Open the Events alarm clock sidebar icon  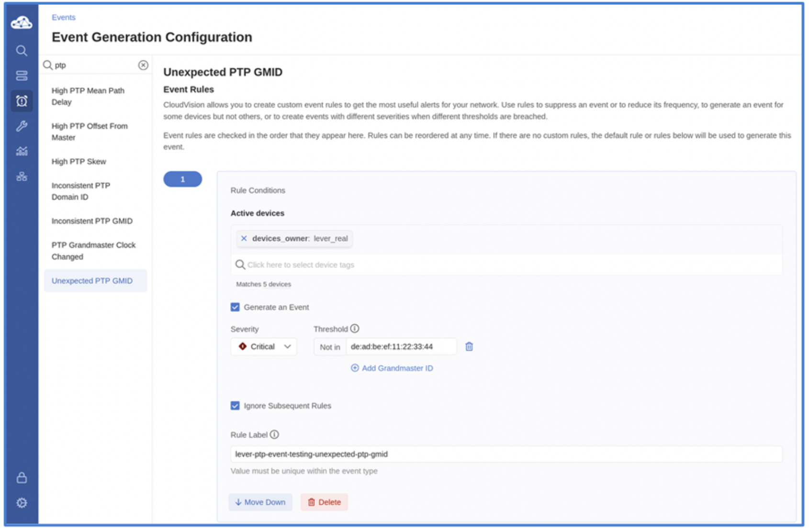(x=22, y=101)
